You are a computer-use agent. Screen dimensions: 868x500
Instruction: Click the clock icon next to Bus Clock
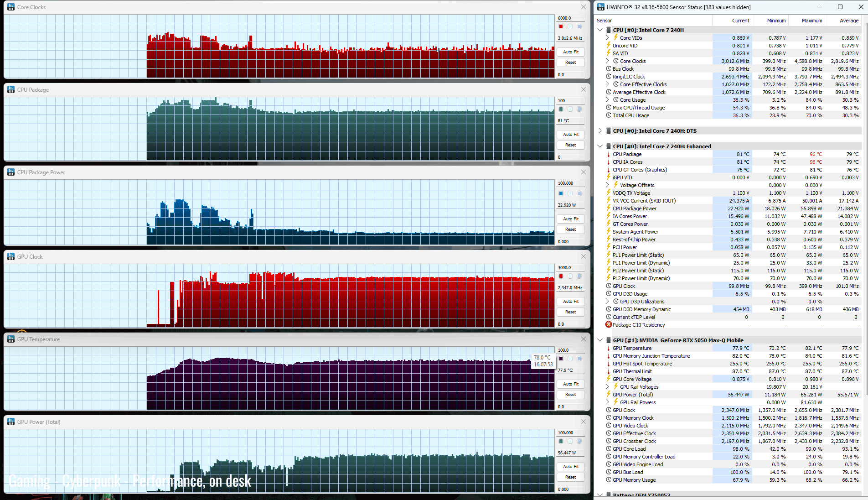pos(608,68)
